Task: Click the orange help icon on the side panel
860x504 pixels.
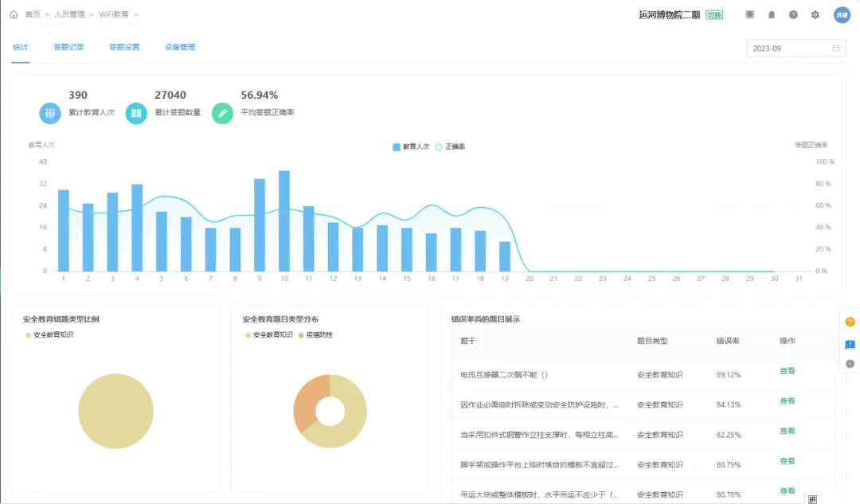Action: point(850,322)
